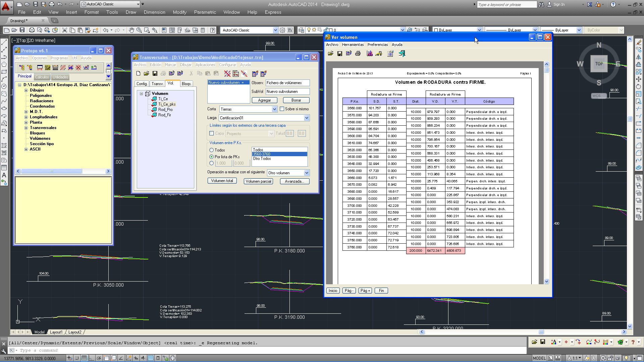Enable the Capa checkbox
Viewport: 644px width, 362px height.
(x=212, y=133)
